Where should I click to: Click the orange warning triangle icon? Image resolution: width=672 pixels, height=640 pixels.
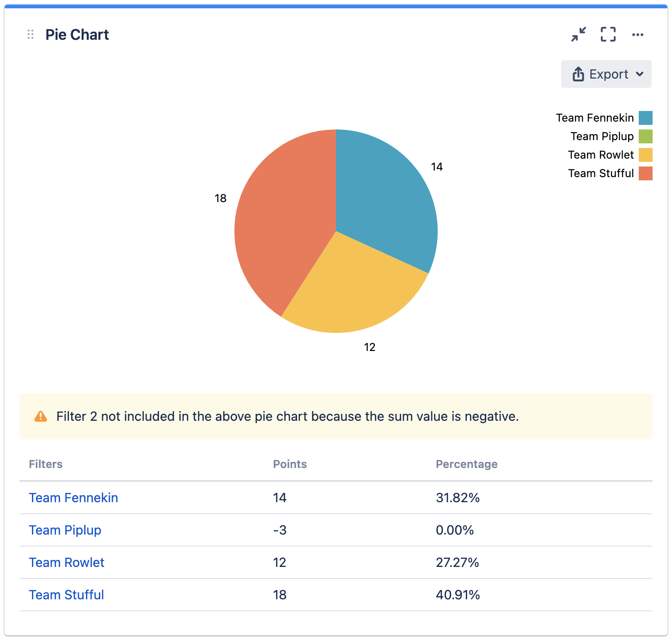(x=41, y=417)
